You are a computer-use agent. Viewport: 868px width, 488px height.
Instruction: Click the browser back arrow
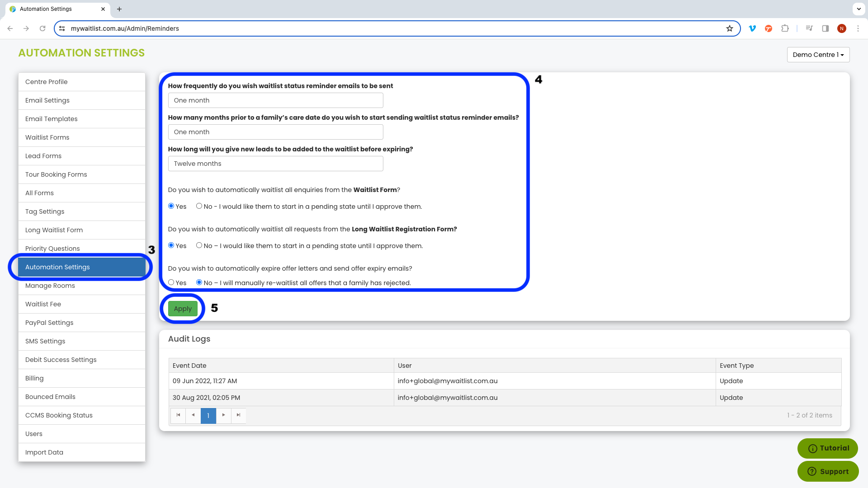[10, 28]
